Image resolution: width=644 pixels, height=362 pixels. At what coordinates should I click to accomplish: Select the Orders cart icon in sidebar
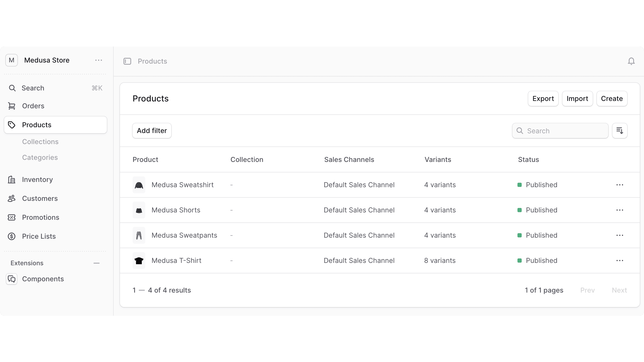[x=12, y=106]
